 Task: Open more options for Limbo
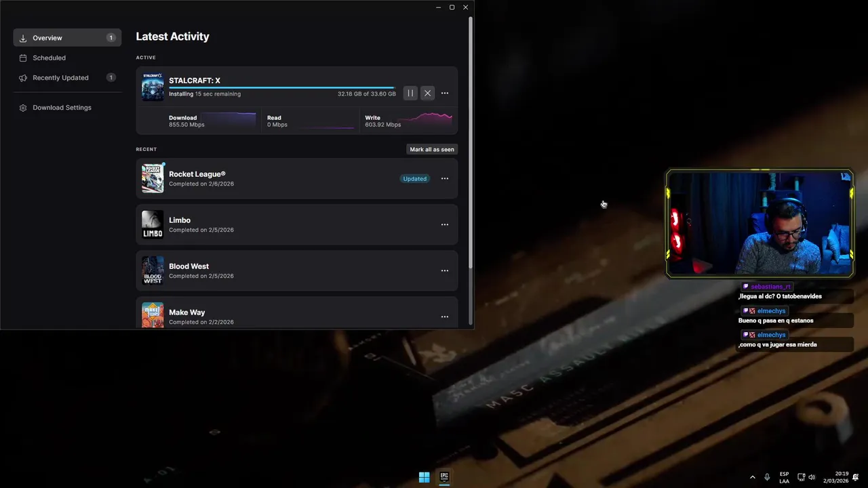pyautogui.click(x=445, y=225)
